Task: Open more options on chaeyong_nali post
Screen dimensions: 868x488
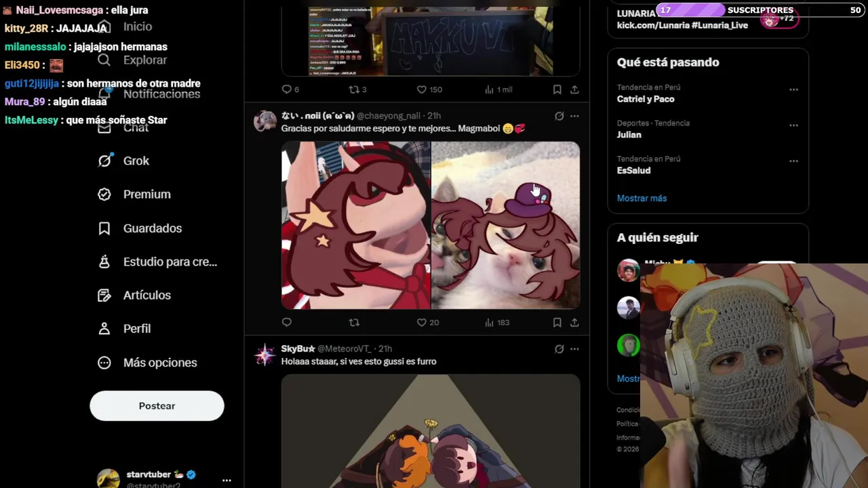Action: (574, 116)
